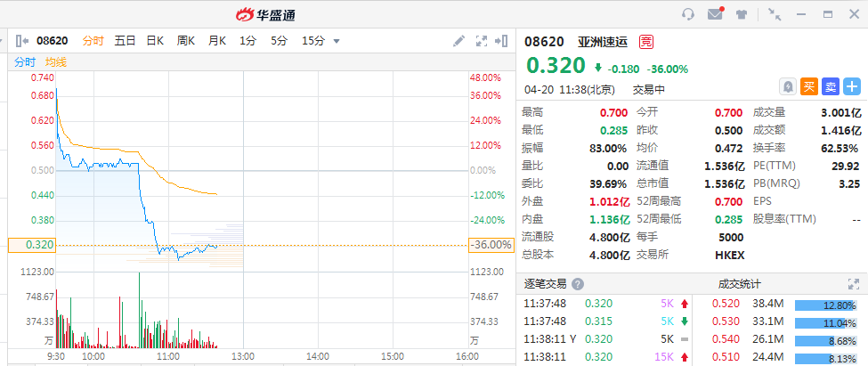
Task: Add stock to watchlist with plus
Action: tap(852, 86)
